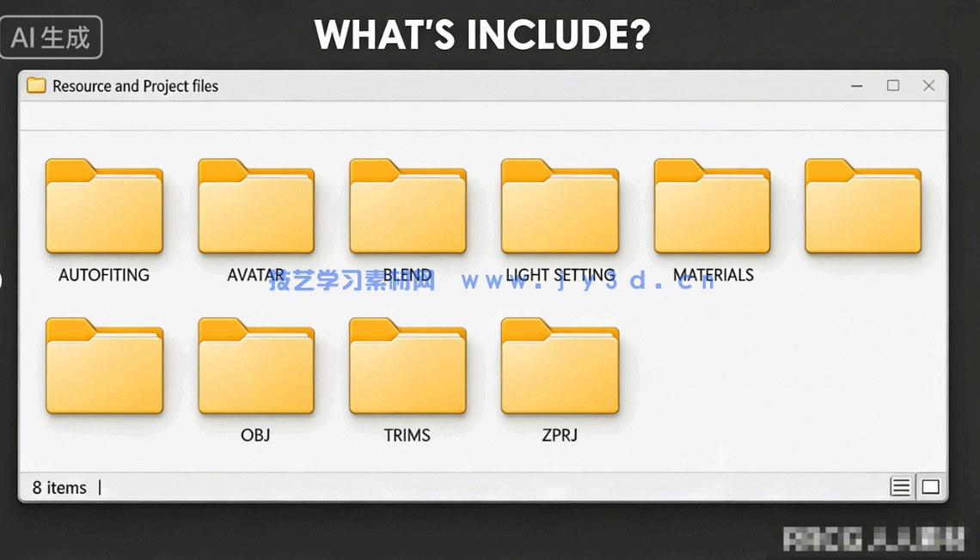
Task: Click the AI生成 badge
Action: [52, 38]
